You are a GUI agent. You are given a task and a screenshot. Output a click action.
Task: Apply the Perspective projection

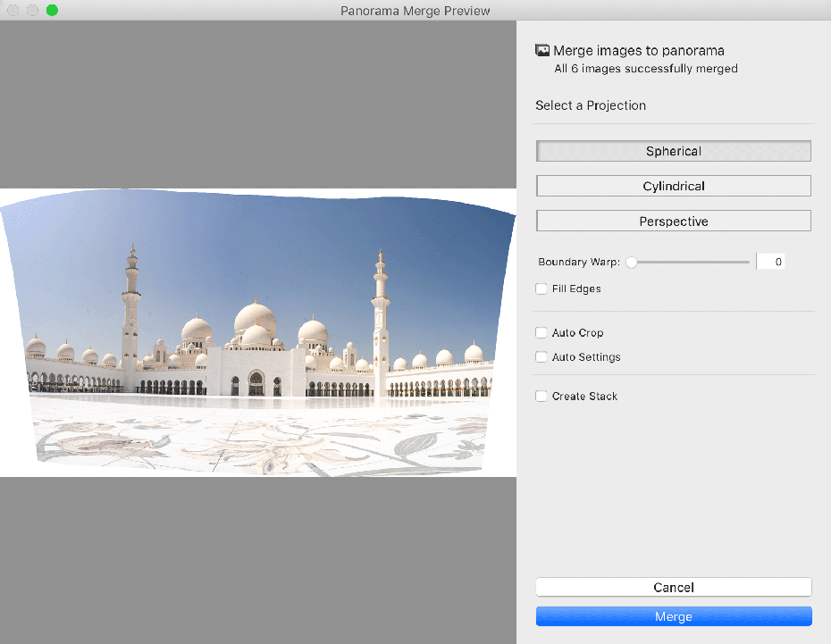[673, 221]
